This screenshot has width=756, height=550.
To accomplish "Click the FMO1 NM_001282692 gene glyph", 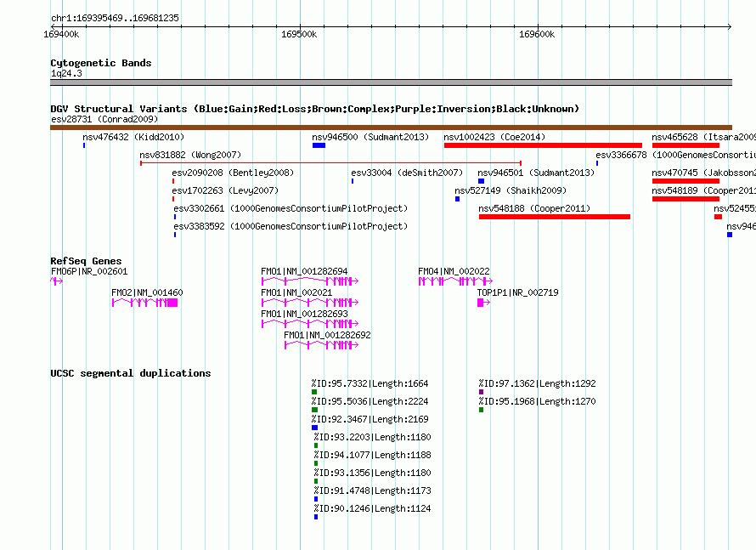I will tap(322, 345).
